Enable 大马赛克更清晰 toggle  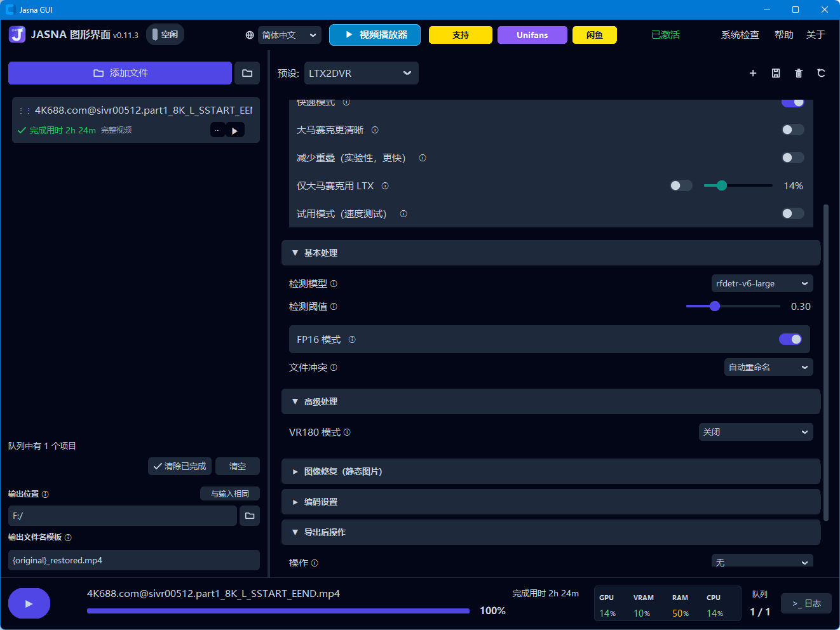click(792, 130)
